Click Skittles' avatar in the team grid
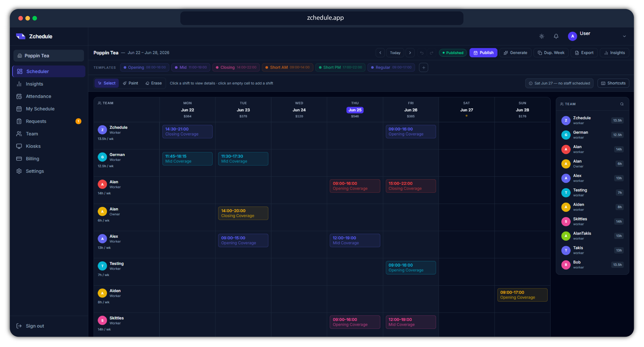The height and width of the screenshot is (347, 644). (102, 320)
